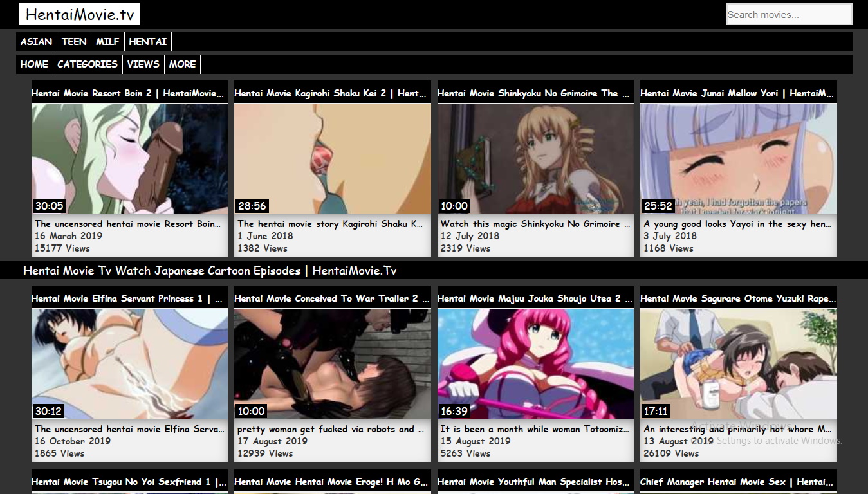Open the MORE menu item

tap(182, 64)
